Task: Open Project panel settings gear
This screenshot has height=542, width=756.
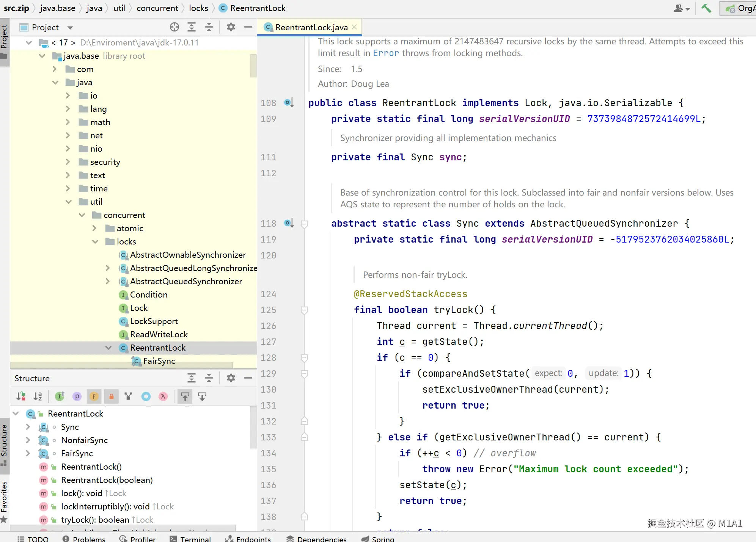Action: point(231,27)
